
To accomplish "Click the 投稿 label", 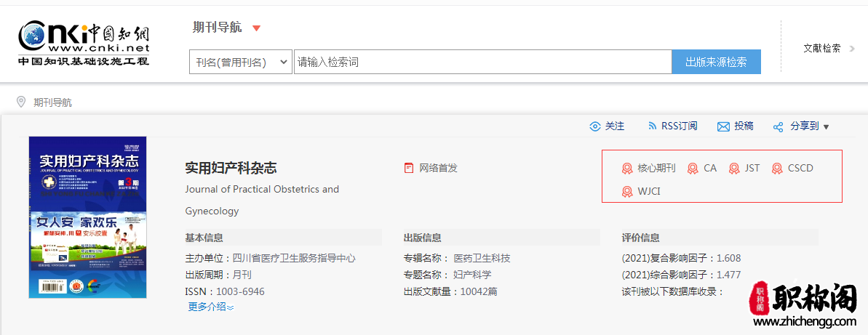I will pos(744,126).
